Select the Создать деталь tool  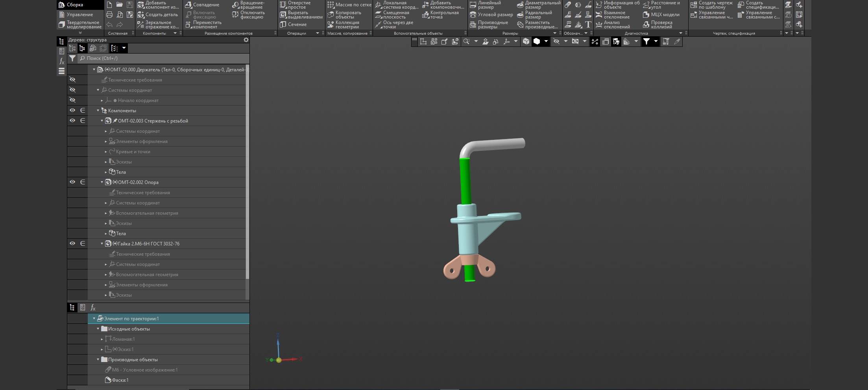[157, 15]
